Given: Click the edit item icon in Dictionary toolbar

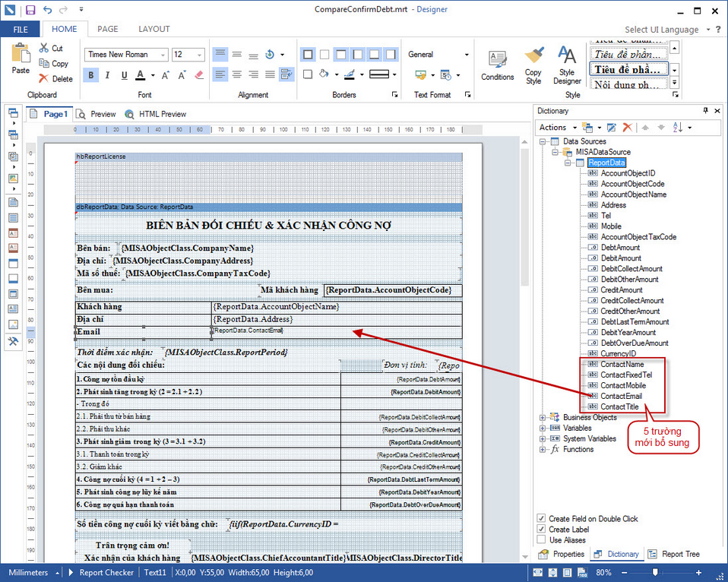Looking at the screenshot, I should tap(612, 127).
